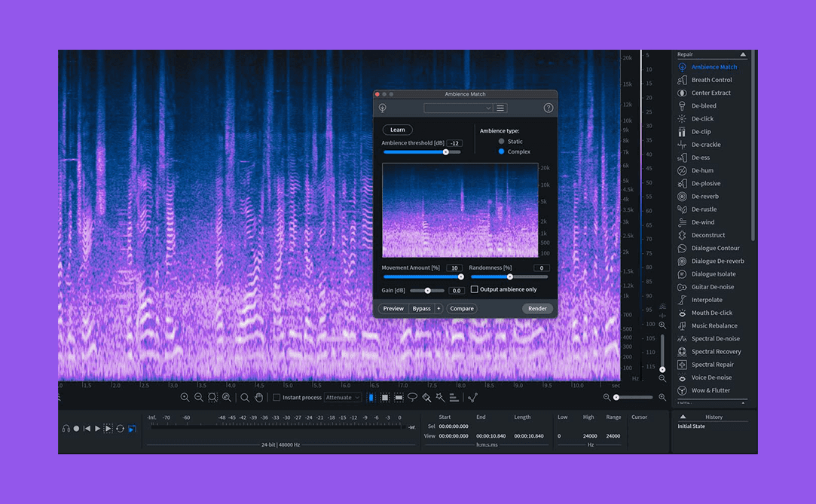Viewport: 816px width, 504px height.
Task: Select the Lasso selection tool
Action: click(413, 397)
